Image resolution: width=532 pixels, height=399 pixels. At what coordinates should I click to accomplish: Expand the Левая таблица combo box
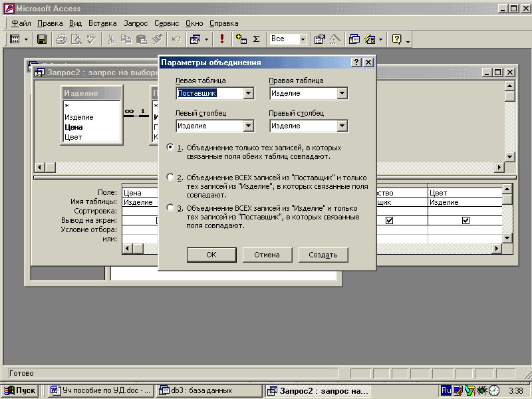coord(248,93)
